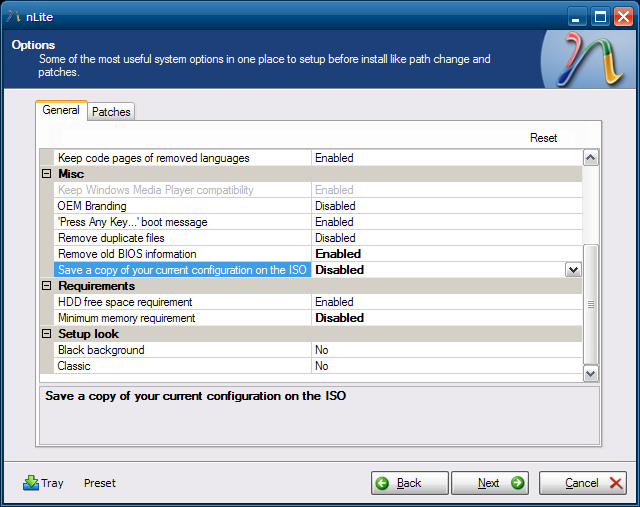
Task: Click the nLite title bar icon
Action: (x=13, y=16)
